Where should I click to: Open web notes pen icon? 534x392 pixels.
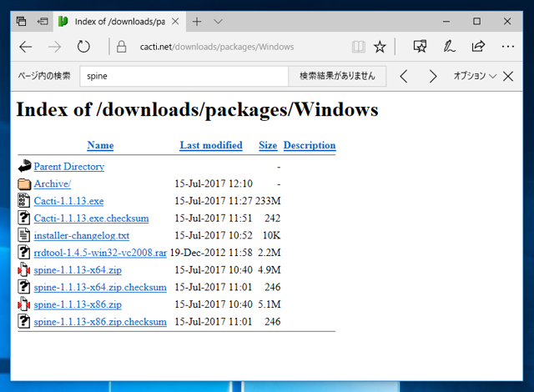pos(449,47)
